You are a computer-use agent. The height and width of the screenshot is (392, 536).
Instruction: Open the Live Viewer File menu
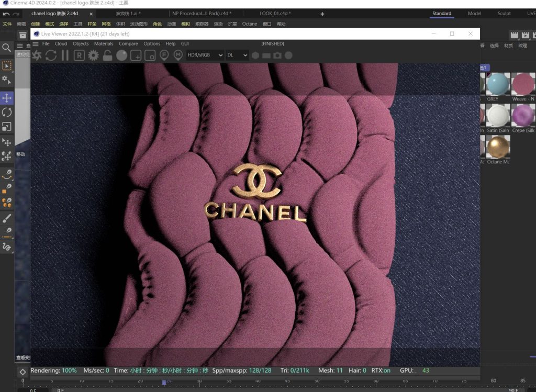tap(46, 44)
